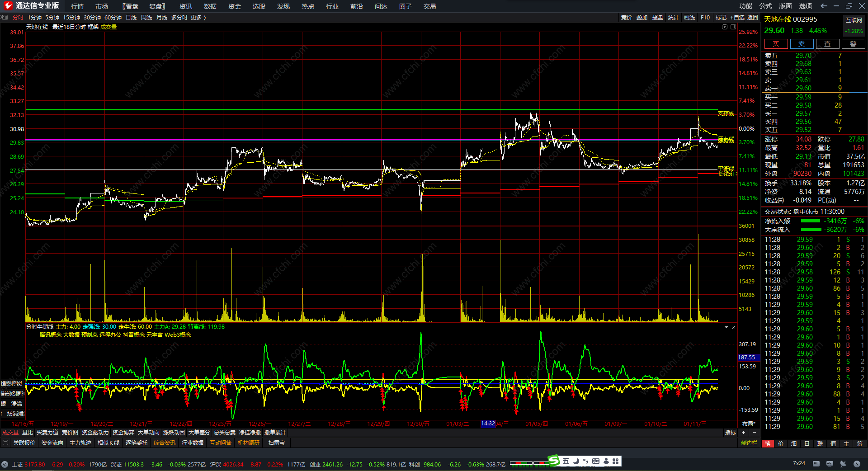Click the lightning bolt speed icon

857,464
